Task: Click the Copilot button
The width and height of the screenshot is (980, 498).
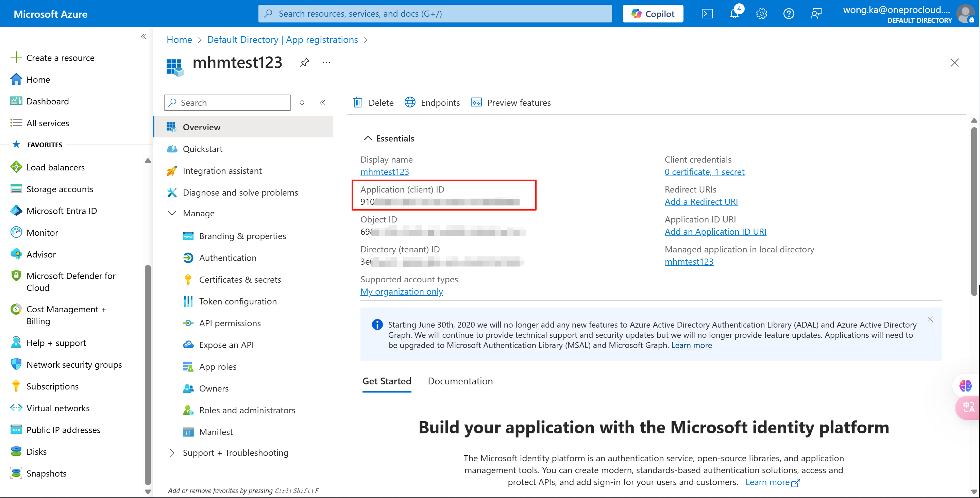Action: tap(653, 14)
